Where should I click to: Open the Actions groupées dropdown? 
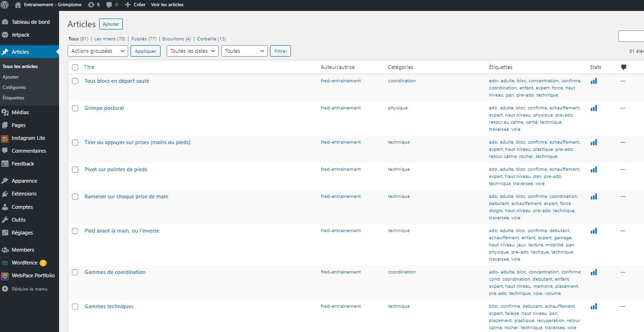98,51
